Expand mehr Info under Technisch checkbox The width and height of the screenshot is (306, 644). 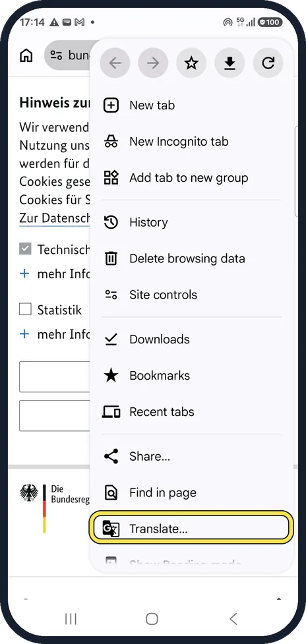click(54, 274)
